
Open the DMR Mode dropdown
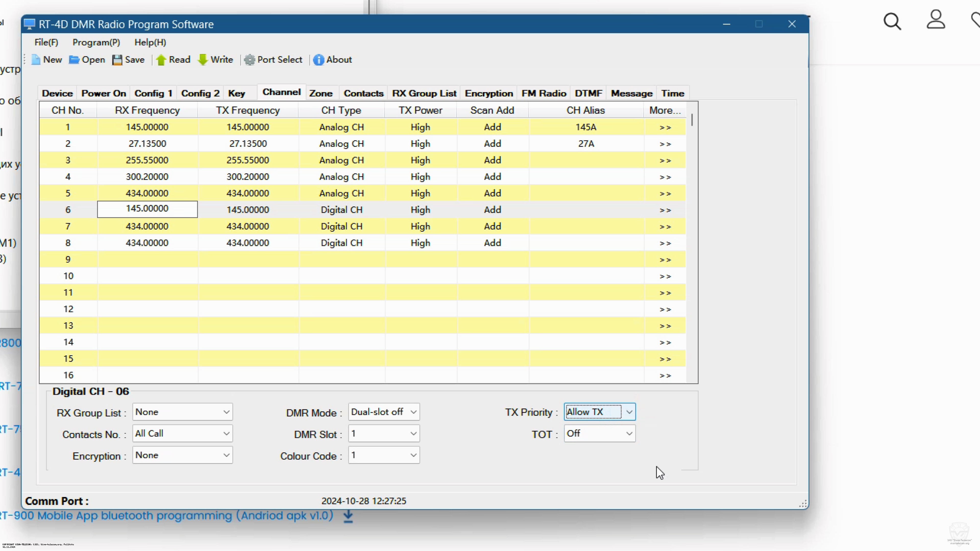point(413,412)
